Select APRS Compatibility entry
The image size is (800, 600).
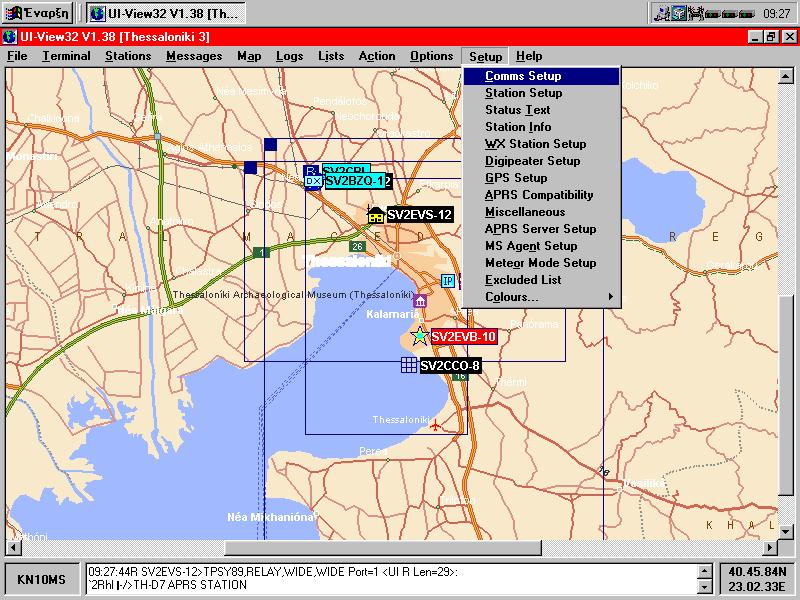click(541, 195)
